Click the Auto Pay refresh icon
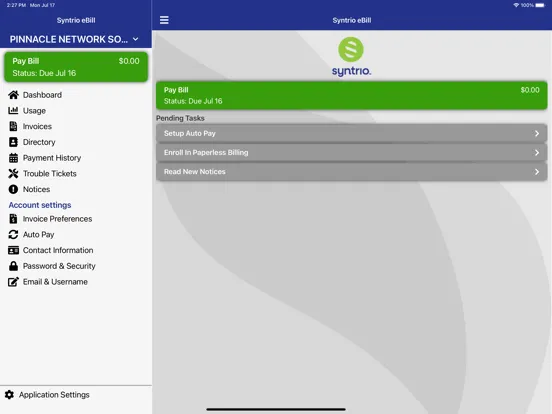Screen dimensions: 552x414 point(13,234)
